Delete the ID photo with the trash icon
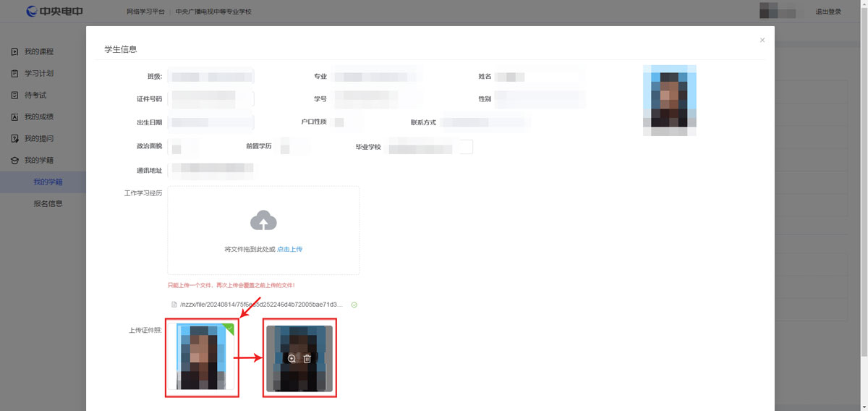This screenshot has height=411, width=868. tap(307, 358)
